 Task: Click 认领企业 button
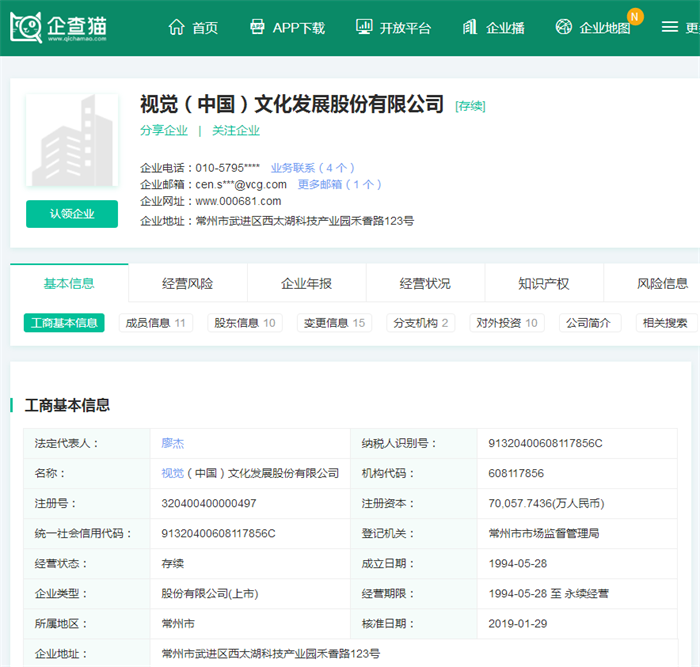[72, 214]
